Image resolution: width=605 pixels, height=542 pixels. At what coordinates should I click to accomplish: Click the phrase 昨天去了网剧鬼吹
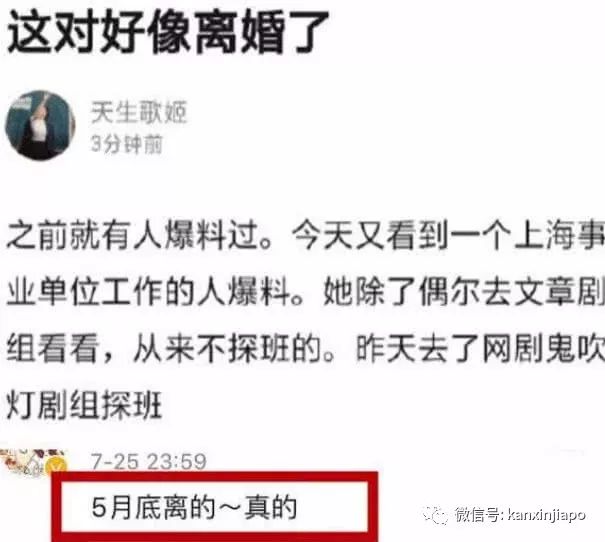pos(480,349)
